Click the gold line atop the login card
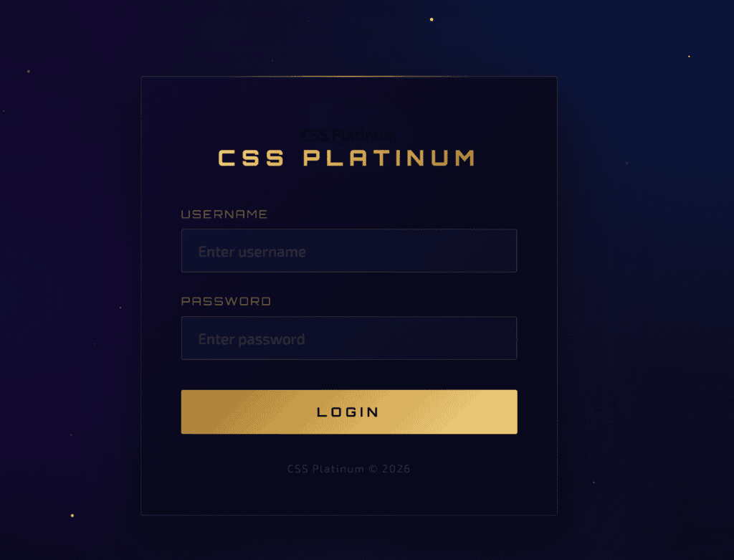Viewport: 734px width, 560px height. [x=348, y=76]
